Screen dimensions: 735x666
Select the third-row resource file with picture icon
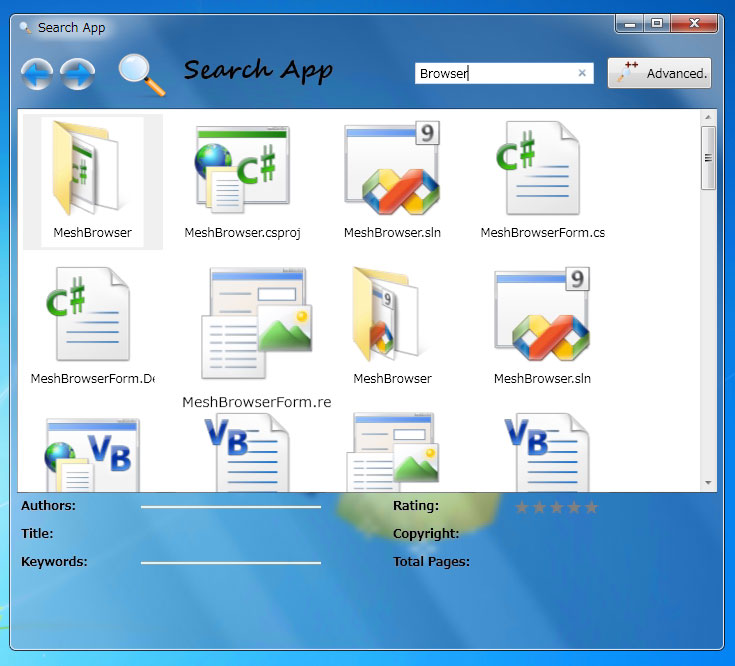[393, 453]
